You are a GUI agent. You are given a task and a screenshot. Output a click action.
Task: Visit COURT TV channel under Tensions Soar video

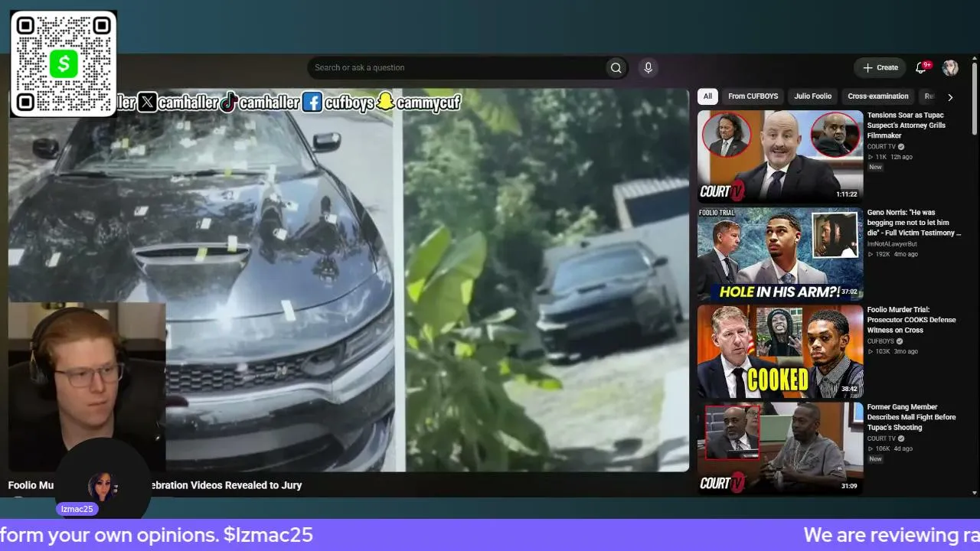[881, 147]
